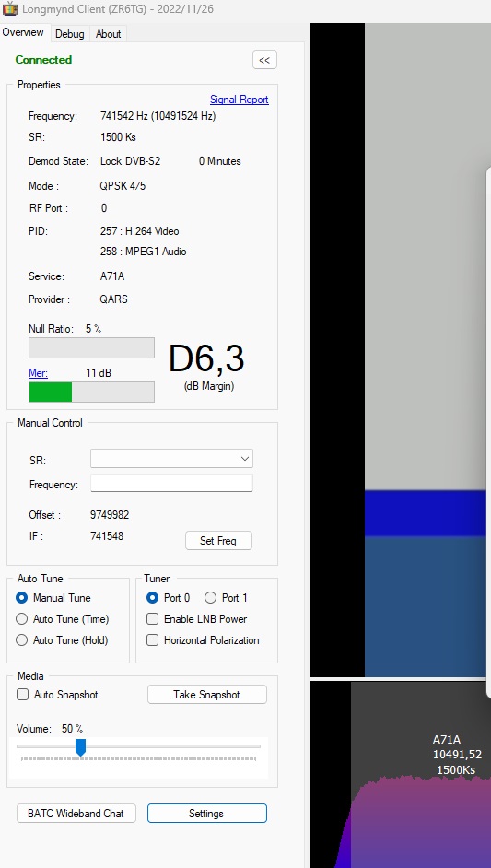Select Auto Tune (Time) option
Viewport: 491px width, 868px height.
[x=62, y=619]
